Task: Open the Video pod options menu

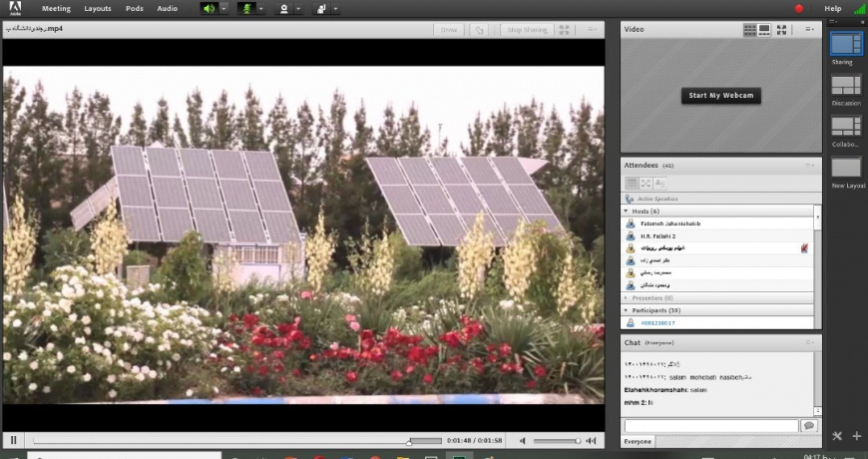Action: tap(810, 29)
